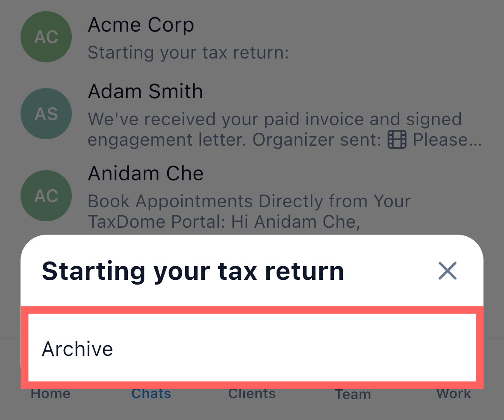Switch to the Work tab
This screenshot has height=420, width=504.
coord(454,394)
